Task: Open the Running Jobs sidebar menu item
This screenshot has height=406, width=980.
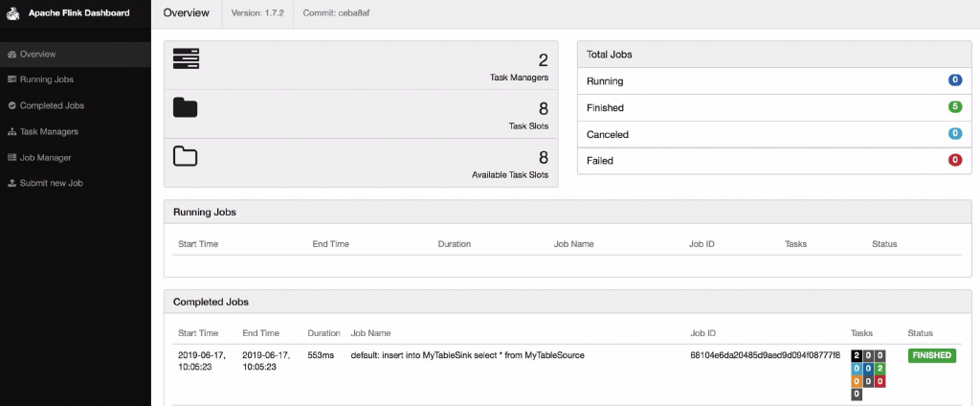Action: point(75,79)
